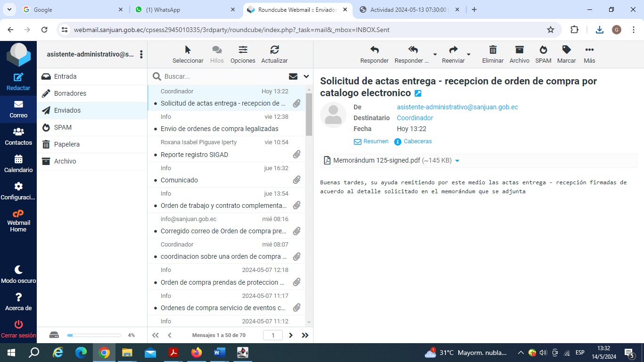Click the Coordinador recipient link

415,118
